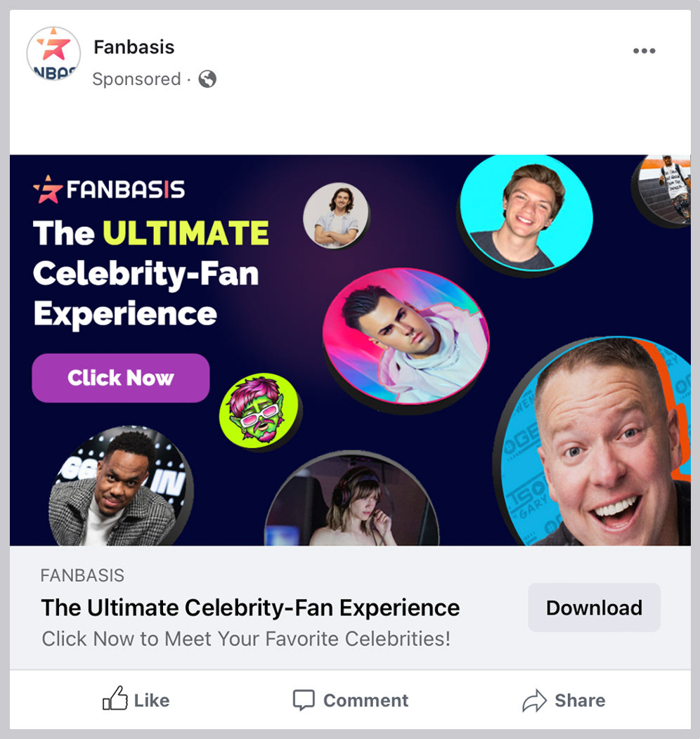This screenshot has width=700, height=739.
Task: Select the man in checkered jacket thumbnail
Action: [x=119, y=487]
